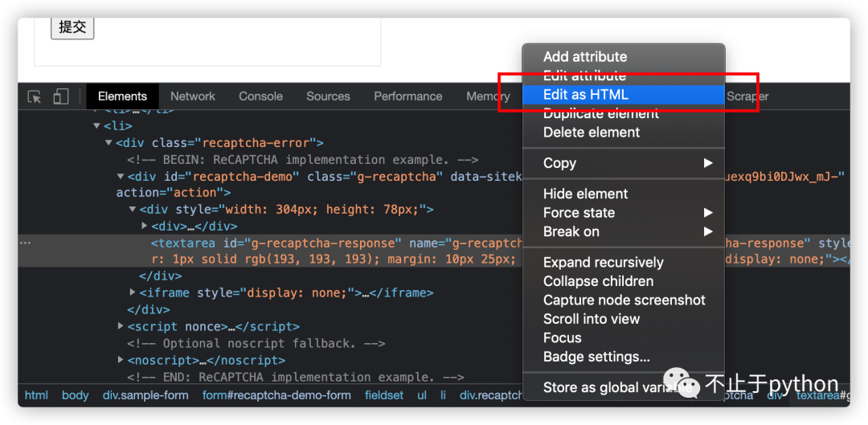Expand the Break on submenu
The width and height of the screenshot is (868, 425).
click(x=708, y=231)
